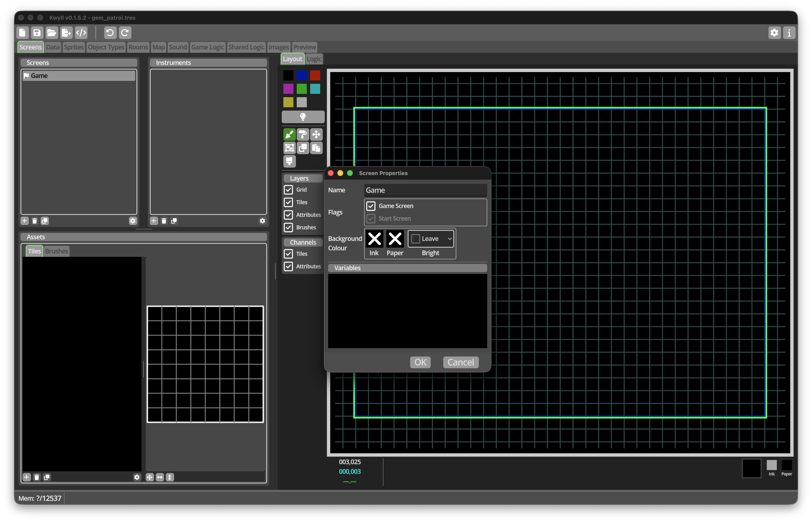Open application settings gear at top right

[x=774, y=33]
